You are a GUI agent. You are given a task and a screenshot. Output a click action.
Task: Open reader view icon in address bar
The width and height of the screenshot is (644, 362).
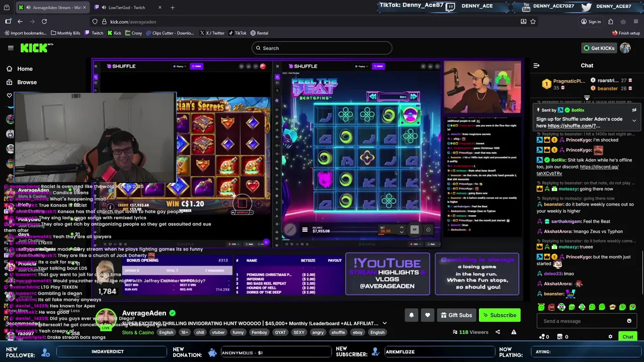tap(523, 22)
